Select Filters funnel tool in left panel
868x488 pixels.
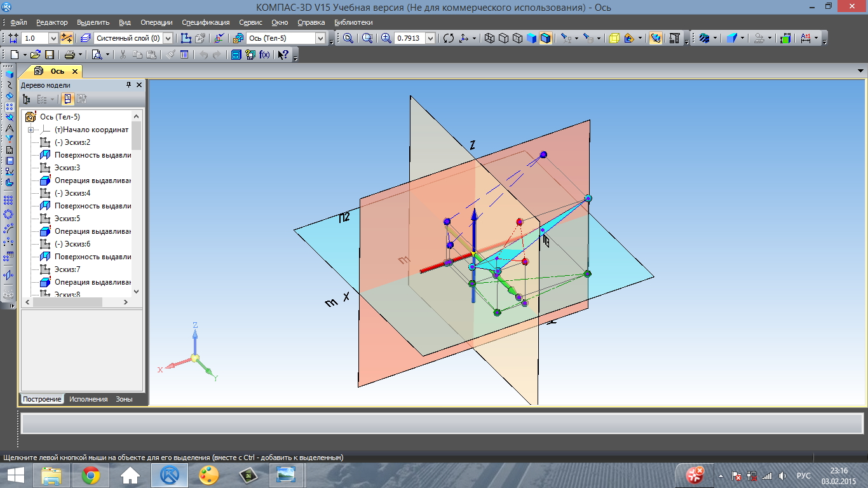tap(9, 139)
